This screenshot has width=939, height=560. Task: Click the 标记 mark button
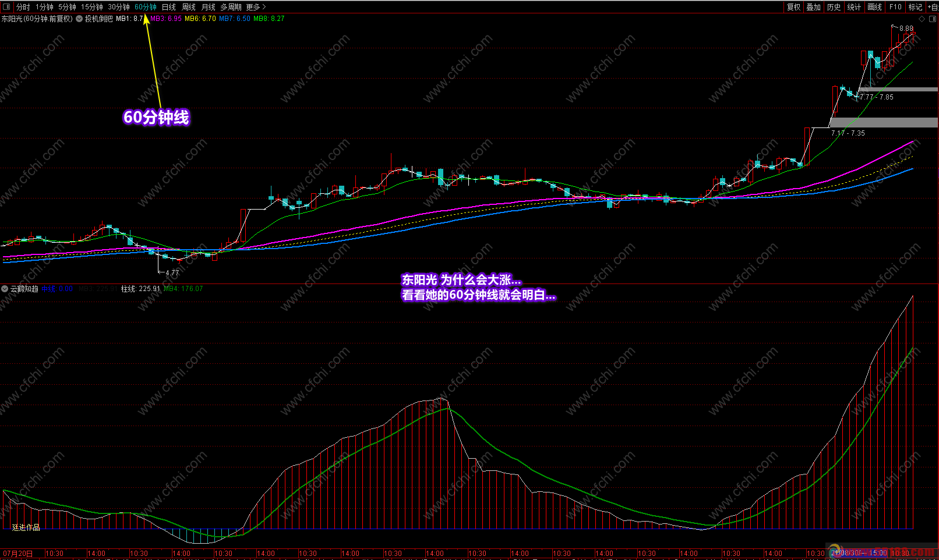pyautogui.click(x=915, y=7)
